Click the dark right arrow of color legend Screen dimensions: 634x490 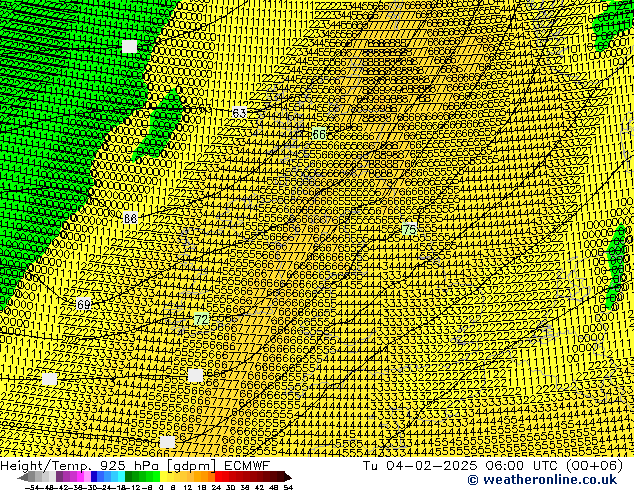tap(288, 477)
